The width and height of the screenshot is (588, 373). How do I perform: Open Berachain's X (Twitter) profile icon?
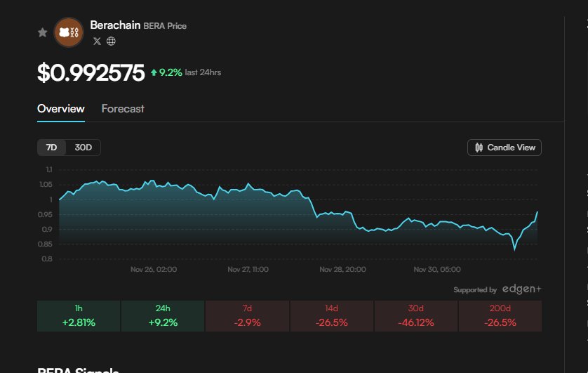coord(97,41)
